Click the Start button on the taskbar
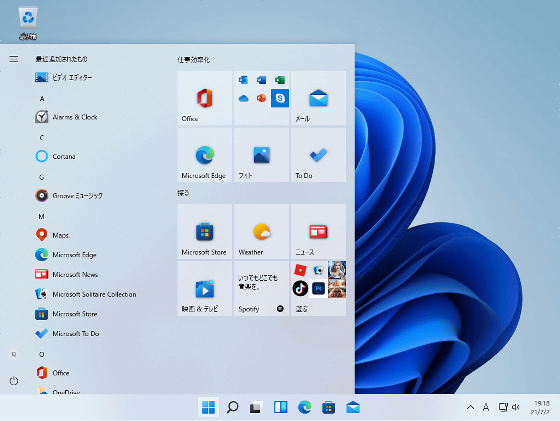Viewport: 560px width, 421px height. click(x=208, y=407)
